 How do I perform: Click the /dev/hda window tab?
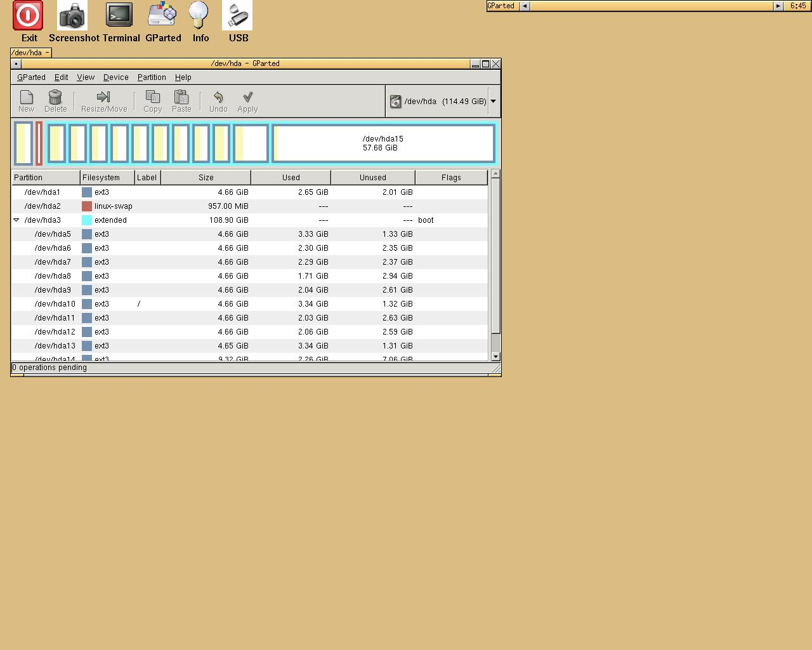[30, 53]
